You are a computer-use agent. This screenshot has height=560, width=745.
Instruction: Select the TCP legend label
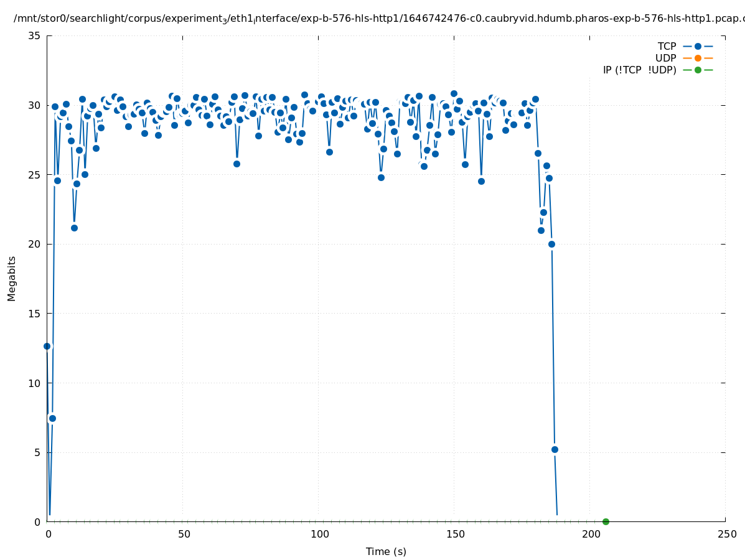pyautogui.click(x=667, y=46)
